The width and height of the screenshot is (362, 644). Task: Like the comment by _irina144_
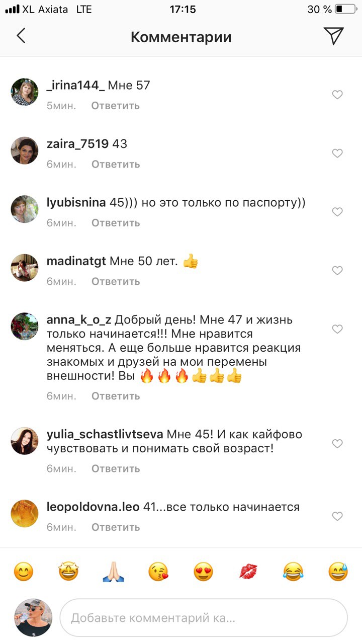(x=337, y=95)
